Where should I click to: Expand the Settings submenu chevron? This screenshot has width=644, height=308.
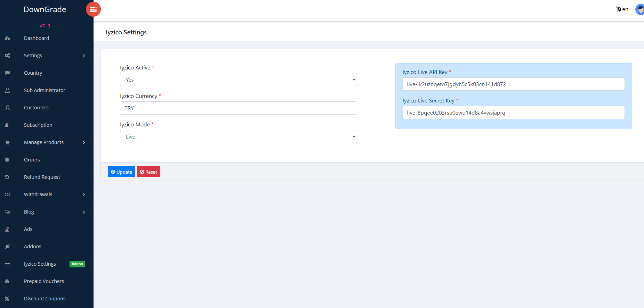[x=84, y=56]
